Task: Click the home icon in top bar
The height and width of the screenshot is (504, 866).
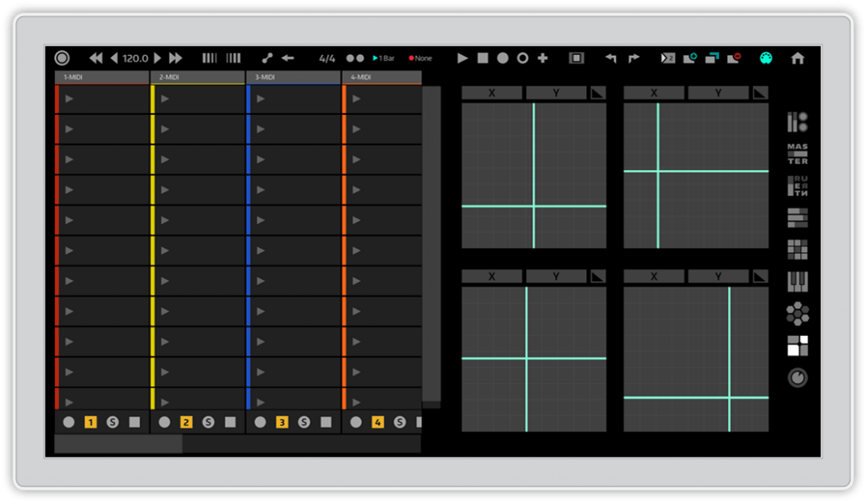Action: 797,58
